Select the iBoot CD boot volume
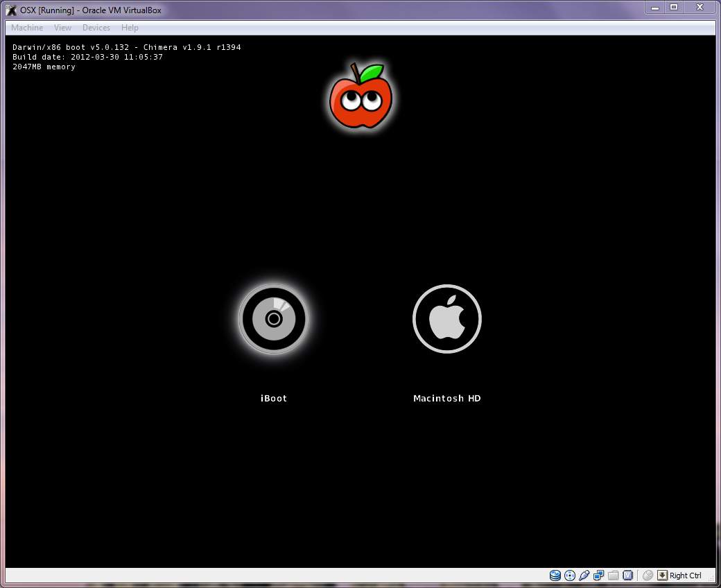The image size is (721, 588). pyautogui.click(x=273, y=319)
